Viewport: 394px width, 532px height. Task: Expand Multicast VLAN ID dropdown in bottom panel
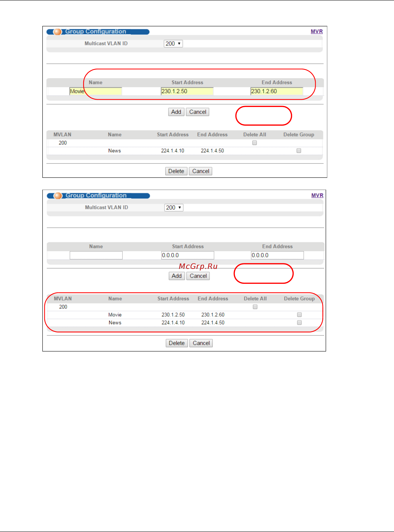pyautogui.click(x=174, y=208)
